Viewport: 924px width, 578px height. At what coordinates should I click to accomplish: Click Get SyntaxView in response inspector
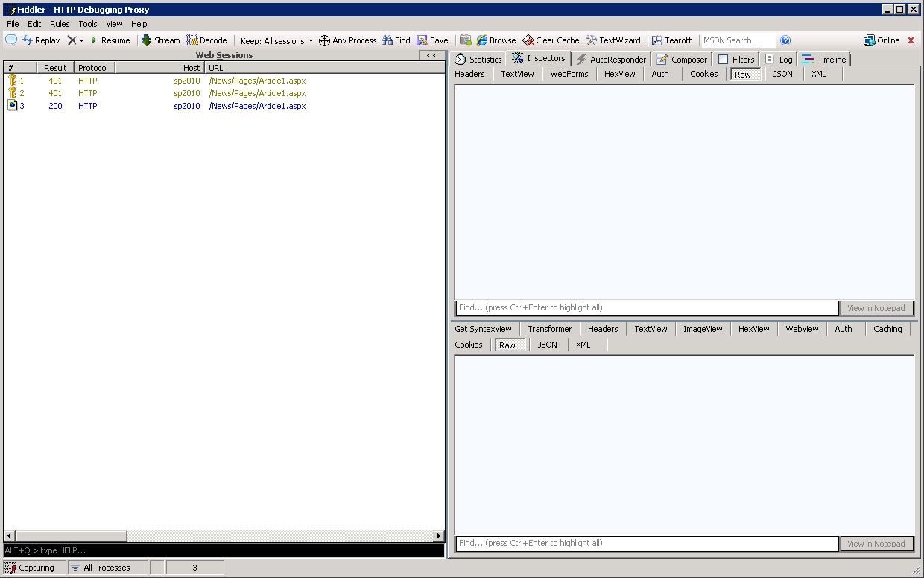[483, 328]
